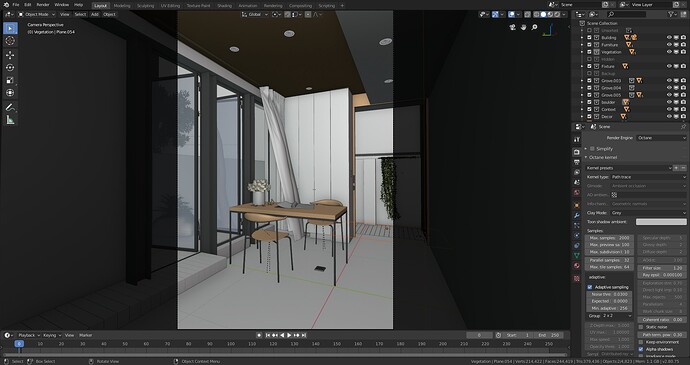Switch to Shading workspace tab
The image size is (690, 365).
click(x=224, y=6)
